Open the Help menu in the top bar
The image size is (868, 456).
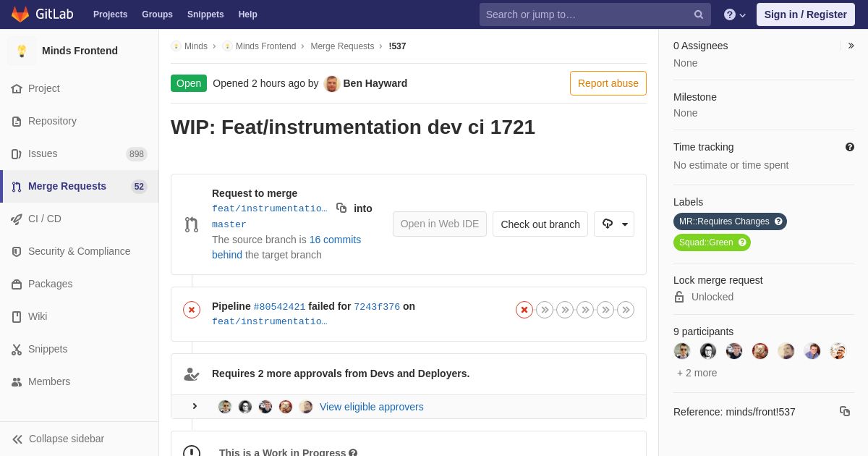248,14
